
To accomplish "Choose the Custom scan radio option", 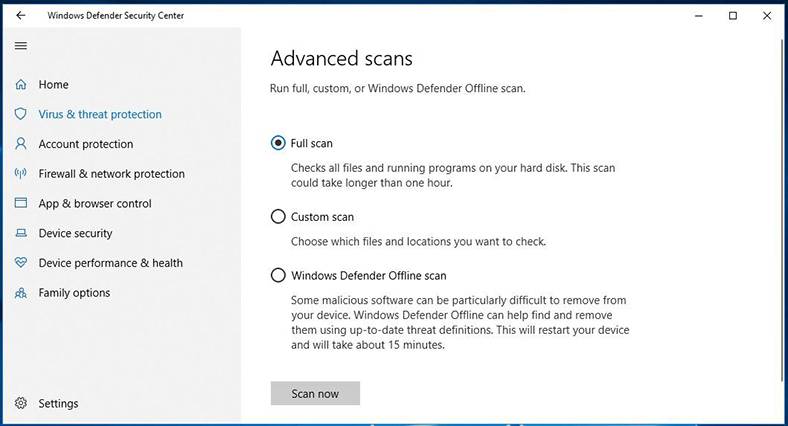I will pos(278,217).
